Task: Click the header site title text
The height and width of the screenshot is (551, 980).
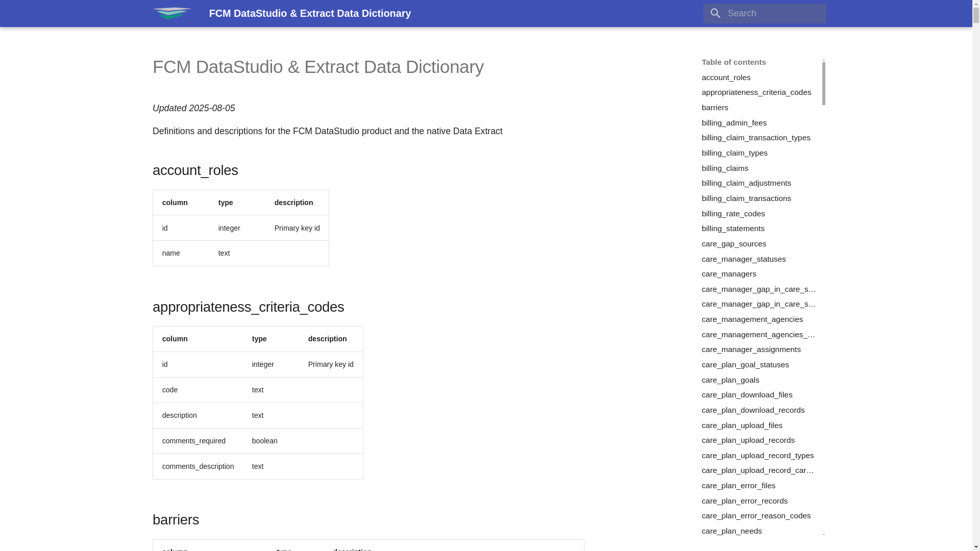Action: coord(309,13)
